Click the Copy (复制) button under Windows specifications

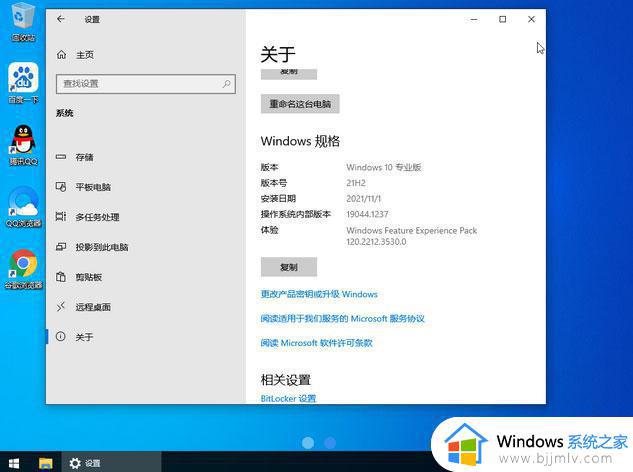tap(289, 267)
